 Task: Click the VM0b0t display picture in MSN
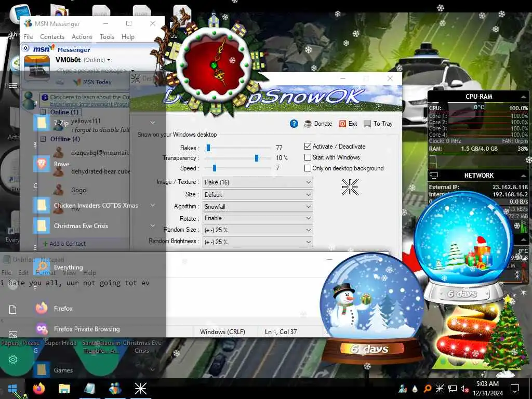click(37, 68)
